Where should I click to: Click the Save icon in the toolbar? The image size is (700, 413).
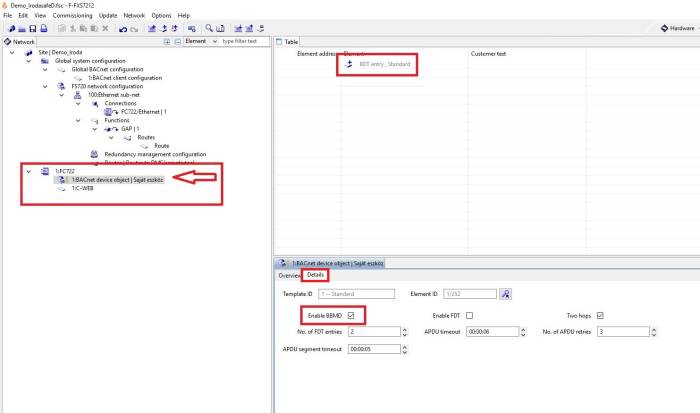pos(32,29)
